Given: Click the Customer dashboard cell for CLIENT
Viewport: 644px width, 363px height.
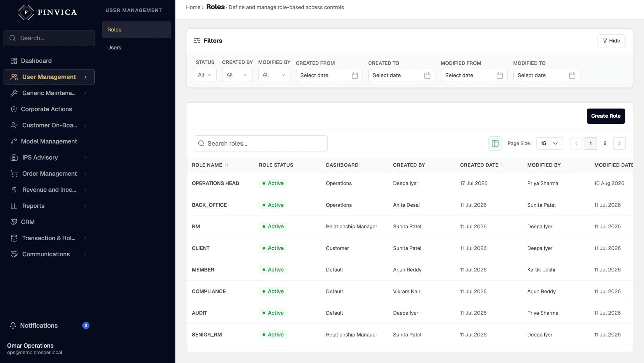Looking at the screenshot, I should click(337, 248).
